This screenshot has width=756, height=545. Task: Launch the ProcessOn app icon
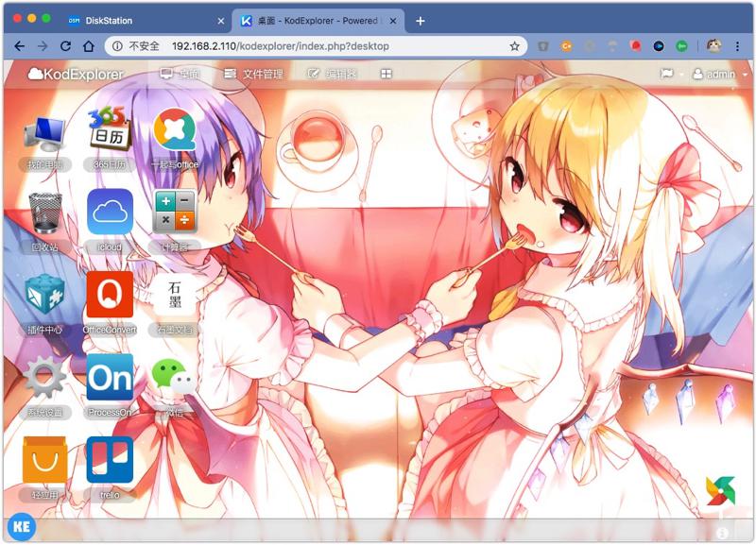(110, 377)
